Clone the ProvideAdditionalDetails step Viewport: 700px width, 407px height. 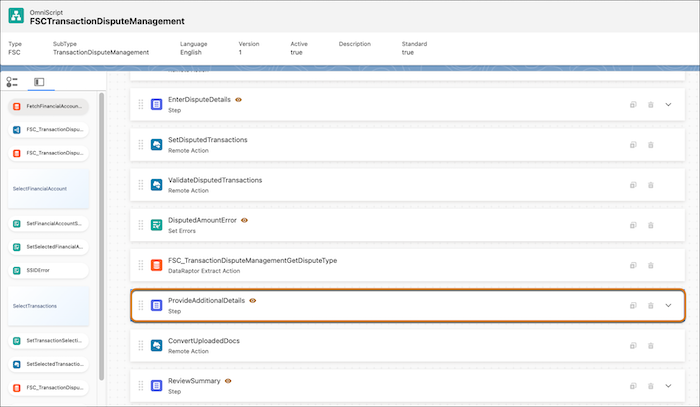(633, 305)
